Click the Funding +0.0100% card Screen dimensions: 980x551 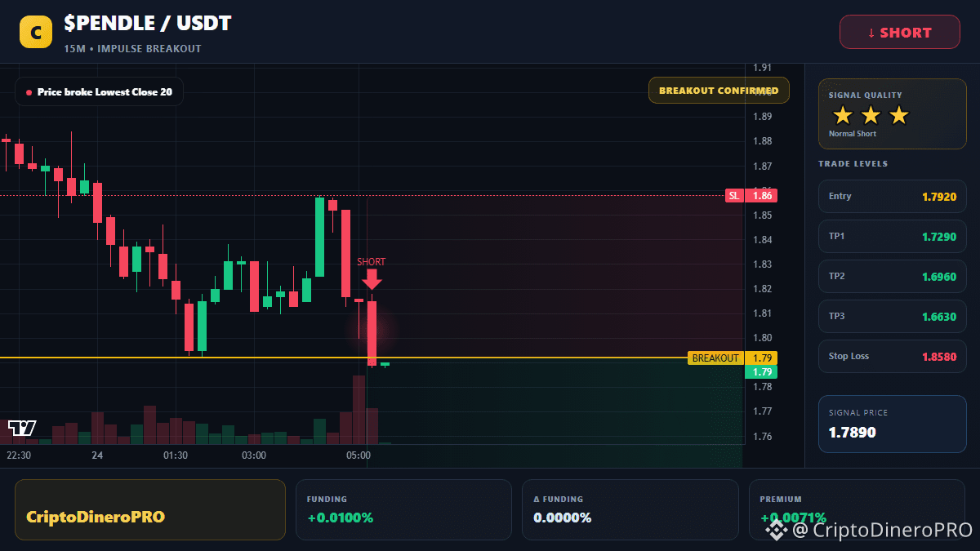coord(403,509)
